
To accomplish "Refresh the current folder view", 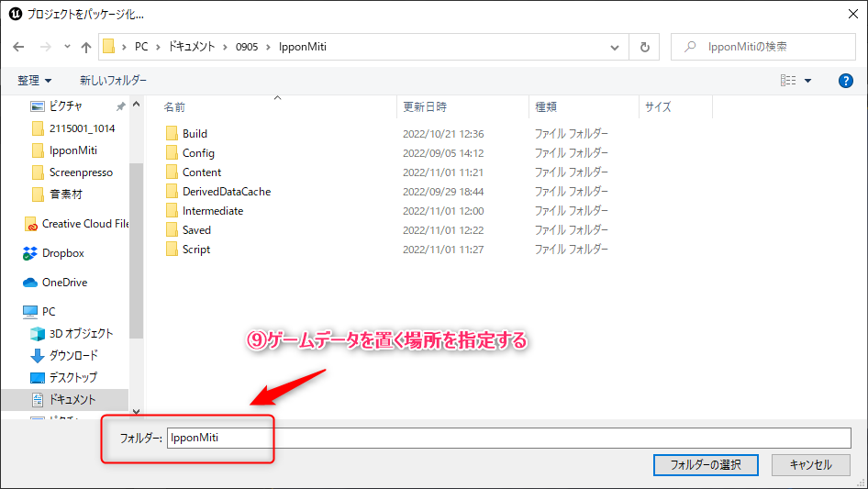I will (645, 47).
